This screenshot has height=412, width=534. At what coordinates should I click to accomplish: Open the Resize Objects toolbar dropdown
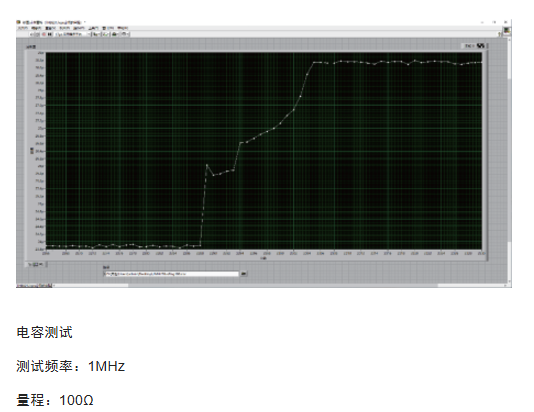(115, 34)
